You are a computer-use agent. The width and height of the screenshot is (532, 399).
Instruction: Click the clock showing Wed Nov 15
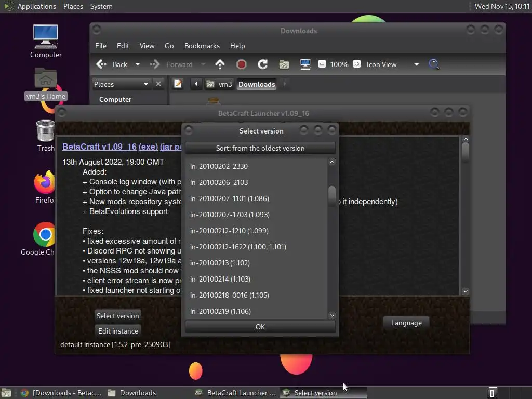point(502,6)
